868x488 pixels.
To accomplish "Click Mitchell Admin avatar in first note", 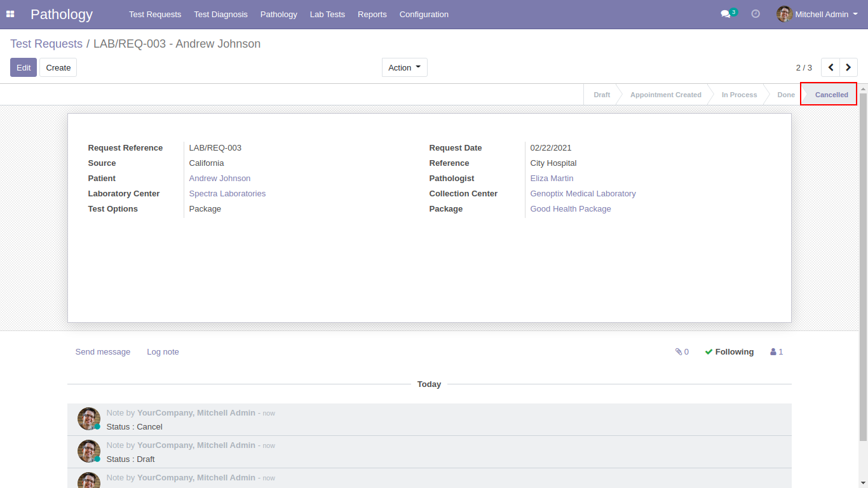I will click(x=89, y=419).
